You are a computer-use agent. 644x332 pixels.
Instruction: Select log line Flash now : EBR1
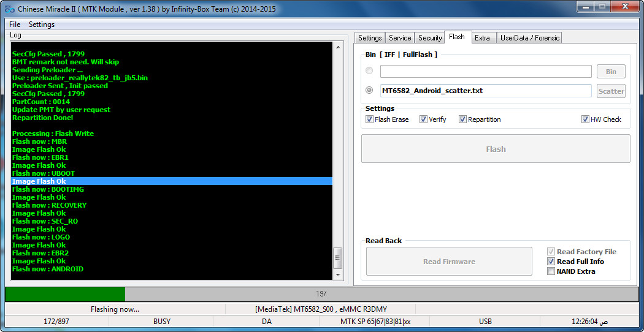[x=40, y=157]
